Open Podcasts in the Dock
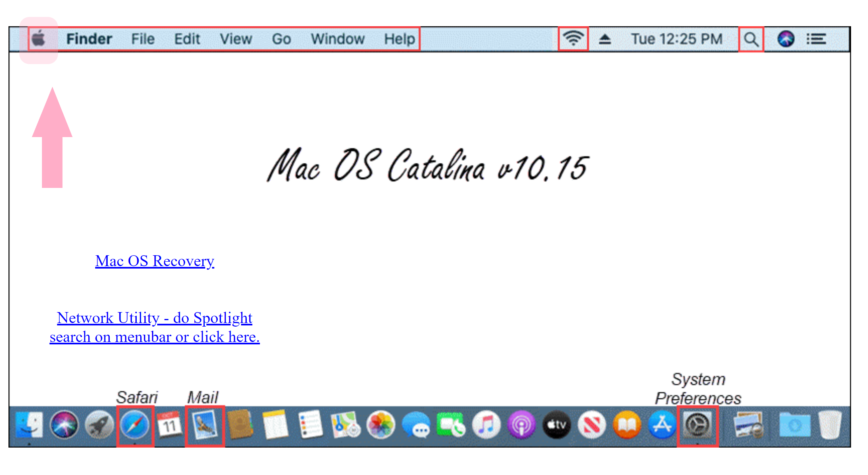Viewport: 868px width, 475px height. [x=521, y=425]
